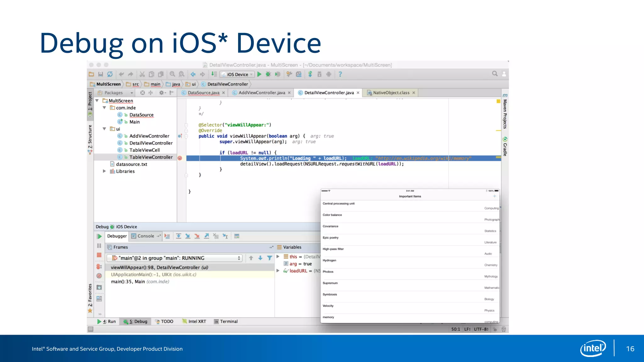Image resolution: width=644 pixels, height=362 pixels.
Task: Click the Find magnifier icon in toolbar
Action: tap(172, 74)
